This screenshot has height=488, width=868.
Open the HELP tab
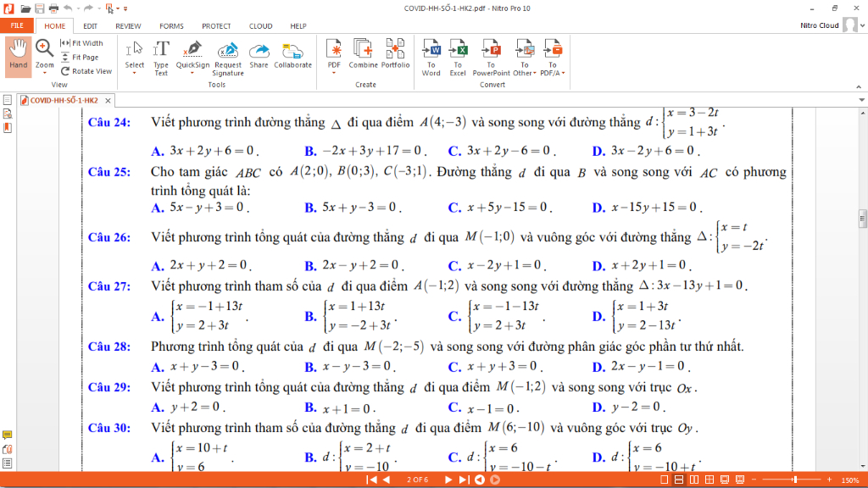point(298,26)
